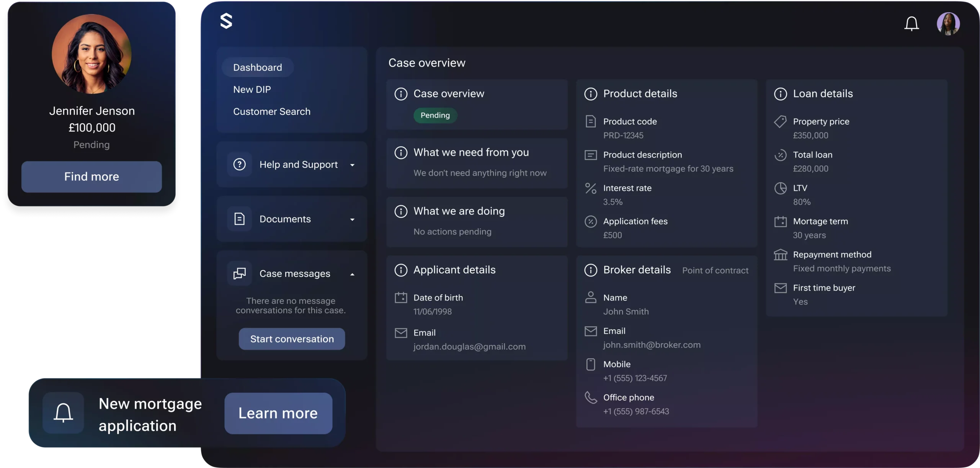Click the Help and Support question mark icon
Viewport: 980px width, 468px height.
click(x=240, y=165)
